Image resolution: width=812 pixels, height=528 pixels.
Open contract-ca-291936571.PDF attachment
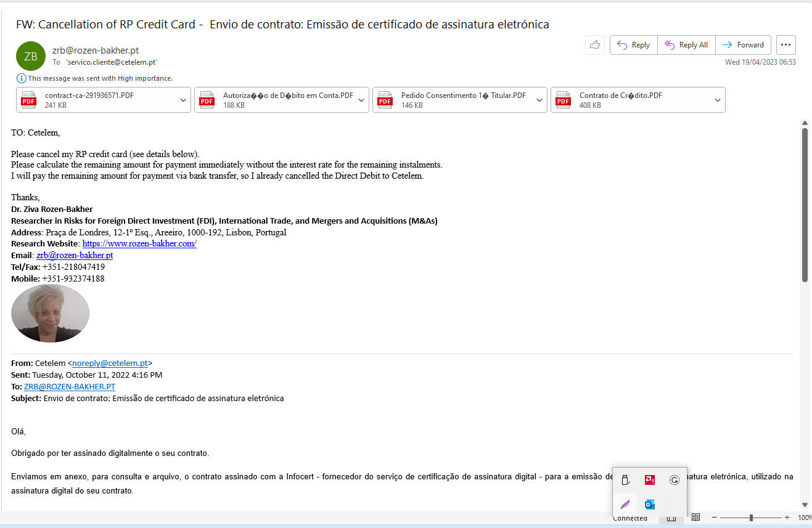click(x=97, y=100)
